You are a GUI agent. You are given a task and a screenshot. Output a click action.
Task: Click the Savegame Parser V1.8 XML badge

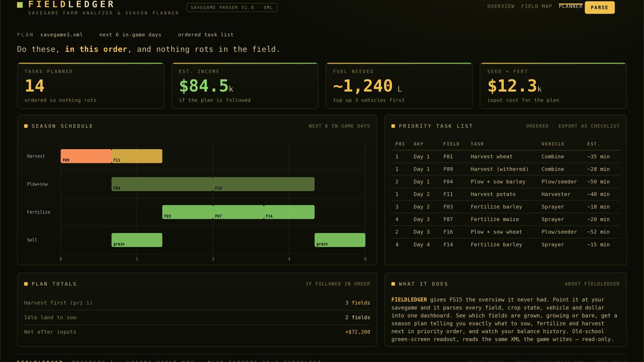click(x=232, y=7)
